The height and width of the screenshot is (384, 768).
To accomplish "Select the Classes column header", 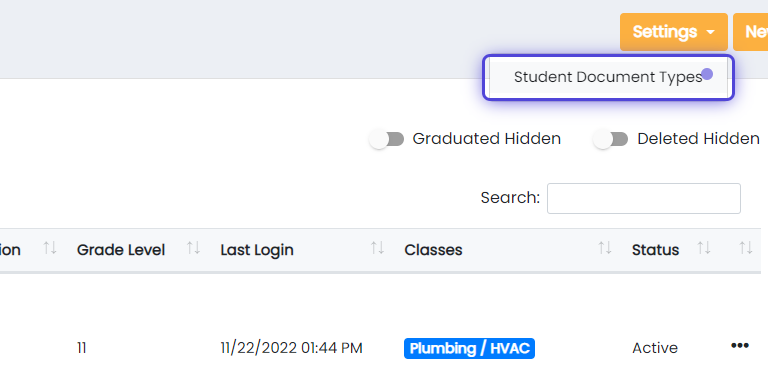I will click(x=433, y=250).
